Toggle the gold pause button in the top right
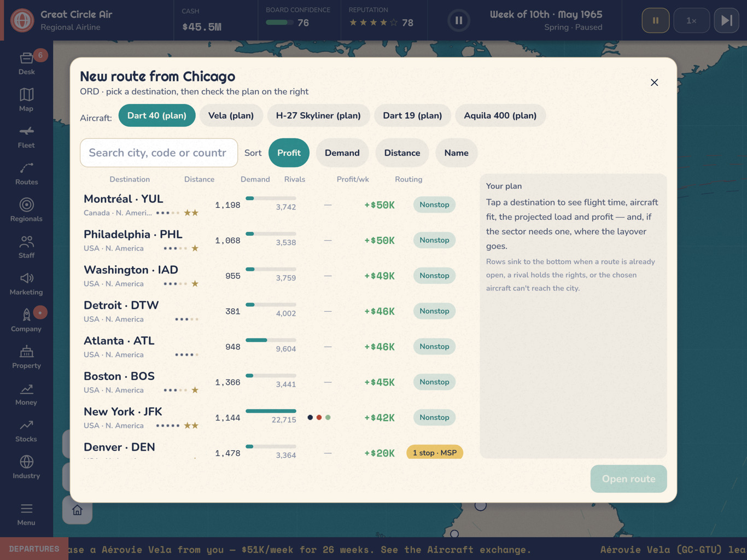The width and height of the screenshot is (747, 560). [656, 20]
